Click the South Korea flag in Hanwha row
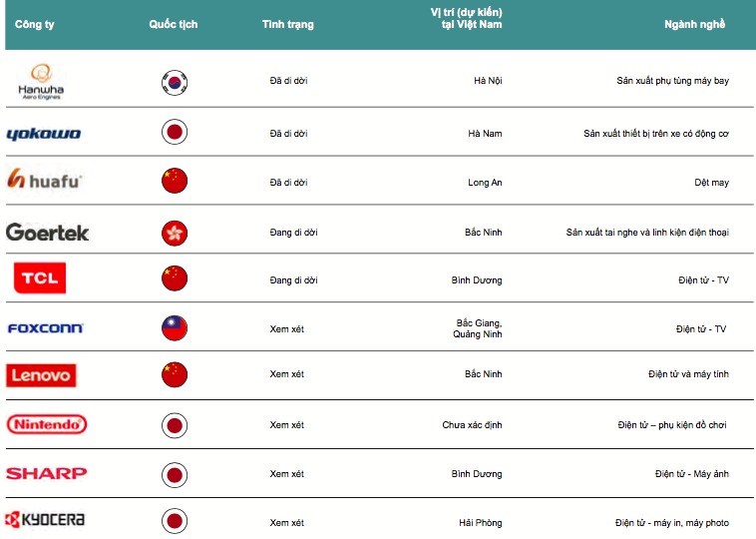 (x=175, y=83)
